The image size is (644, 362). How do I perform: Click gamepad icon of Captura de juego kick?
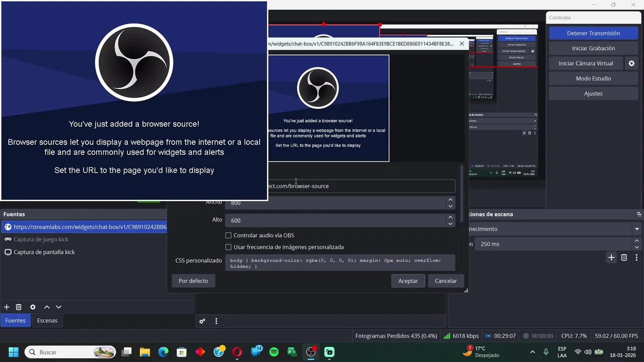click(8, 239)
